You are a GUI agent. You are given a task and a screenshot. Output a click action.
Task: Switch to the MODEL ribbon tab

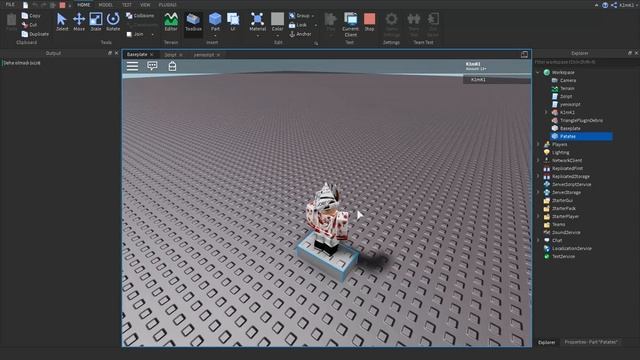(x=105, y=5)
